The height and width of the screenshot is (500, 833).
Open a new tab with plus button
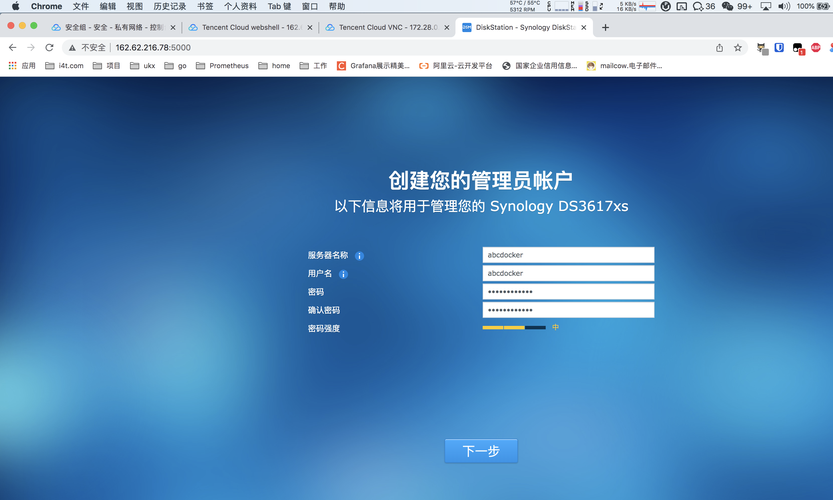tap(605, 27)
